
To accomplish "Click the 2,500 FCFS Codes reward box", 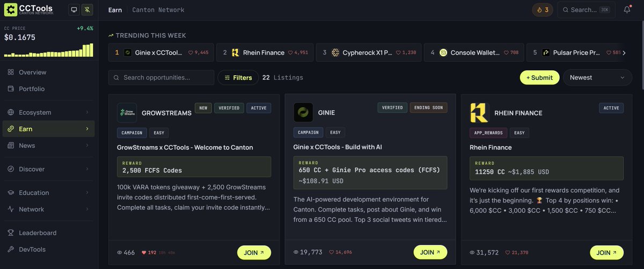I will [194, 167].
